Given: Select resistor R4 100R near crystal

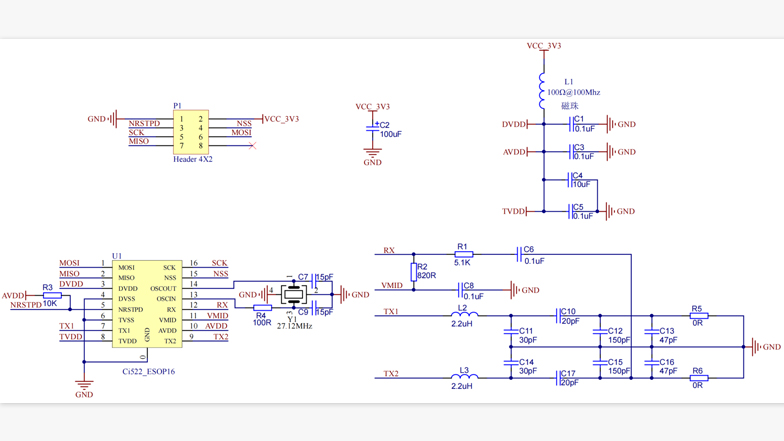Looking at the screenshot, I should pos(262,309).
